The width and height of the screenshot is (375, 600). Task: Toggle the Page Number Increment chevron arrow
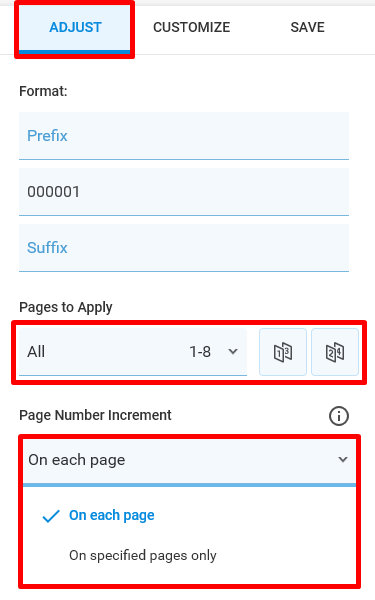pos(343,459)
